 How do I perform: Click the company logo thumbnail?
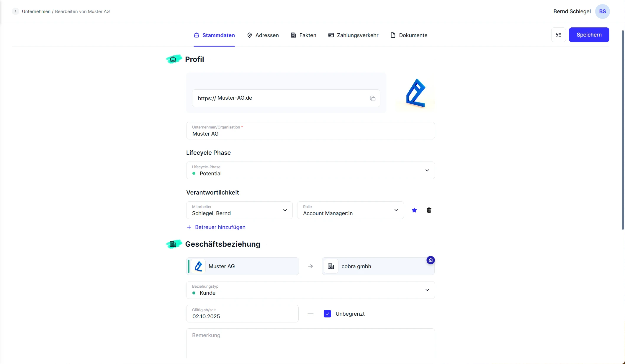click(415, 93)
